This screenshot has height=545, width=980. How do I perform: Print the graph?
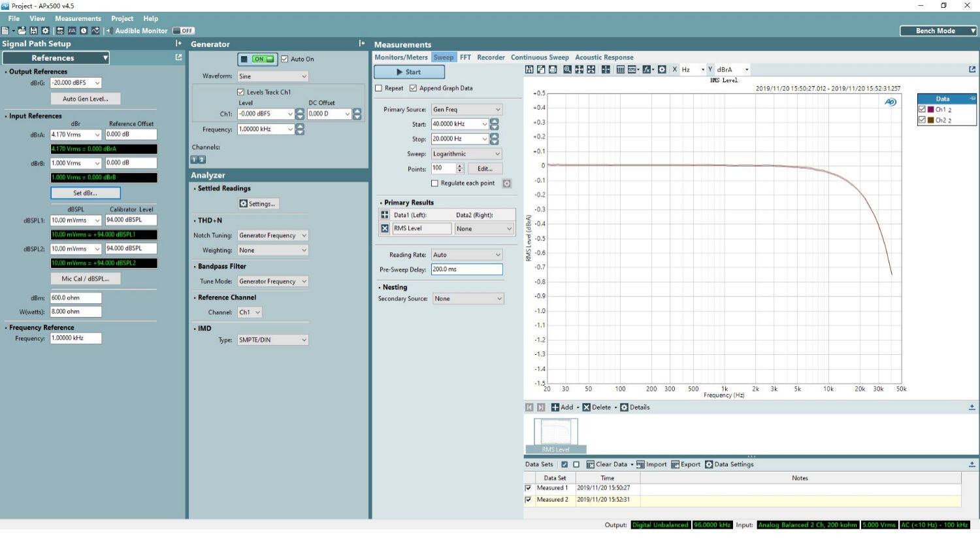point(553,69)
